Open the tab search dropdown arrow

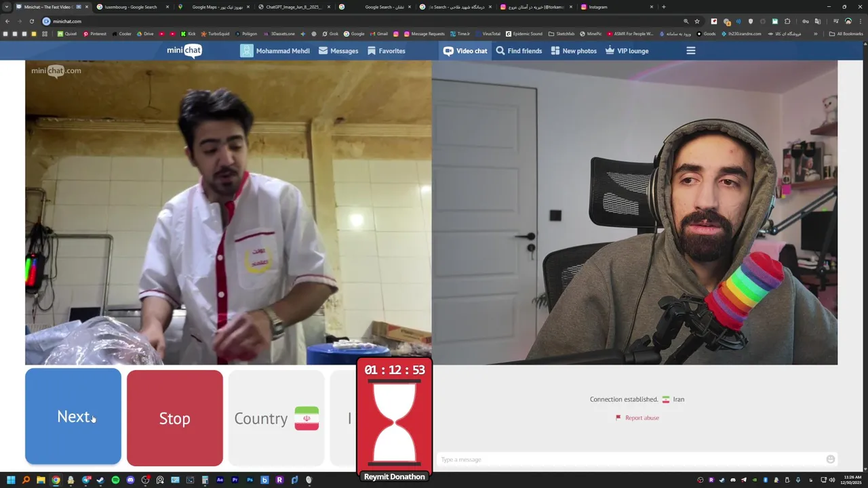click(7, 7)
